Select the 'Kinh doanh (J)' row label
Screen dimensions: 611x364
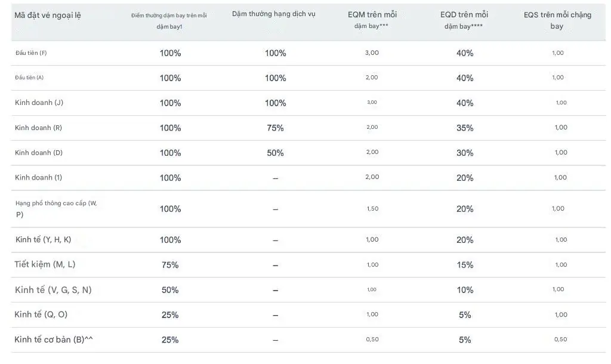point(39,103)
